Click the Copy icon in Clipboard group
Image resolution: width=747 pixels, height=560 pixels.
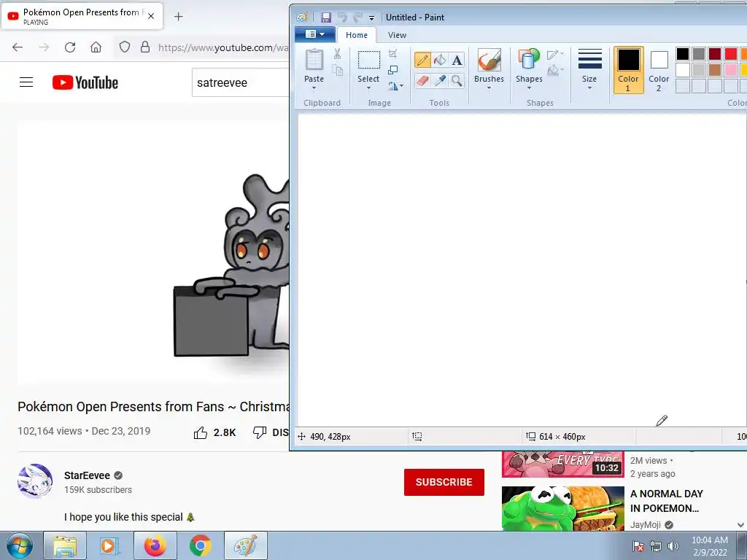pyautogui.click(x=337, y=71)
